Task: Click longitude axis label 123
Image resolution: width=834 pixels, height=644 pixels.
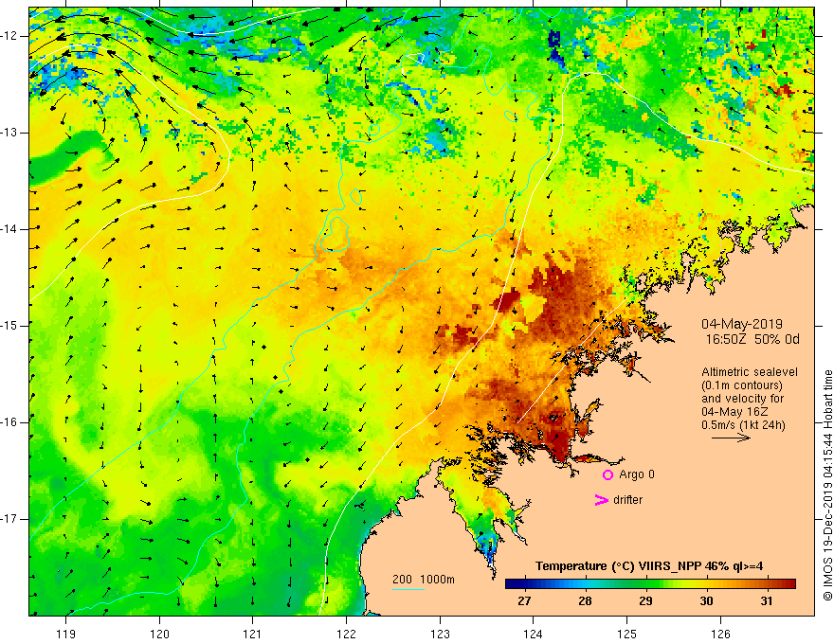Action: pyautogui.click(x=440, y=634)
